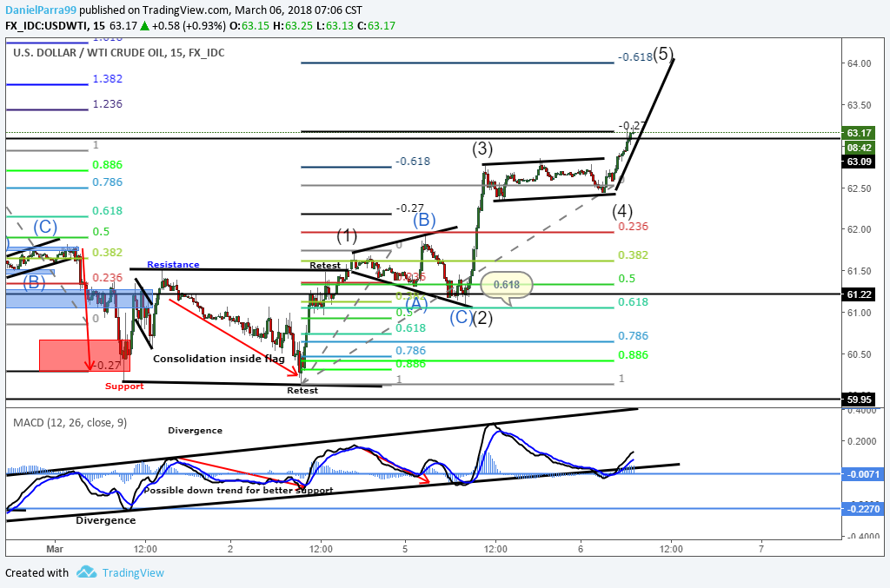Viewport: 890px width, 588px height.
Task: Select the +0.58 (+0.93%) change value
Action: tap(188, 25)
